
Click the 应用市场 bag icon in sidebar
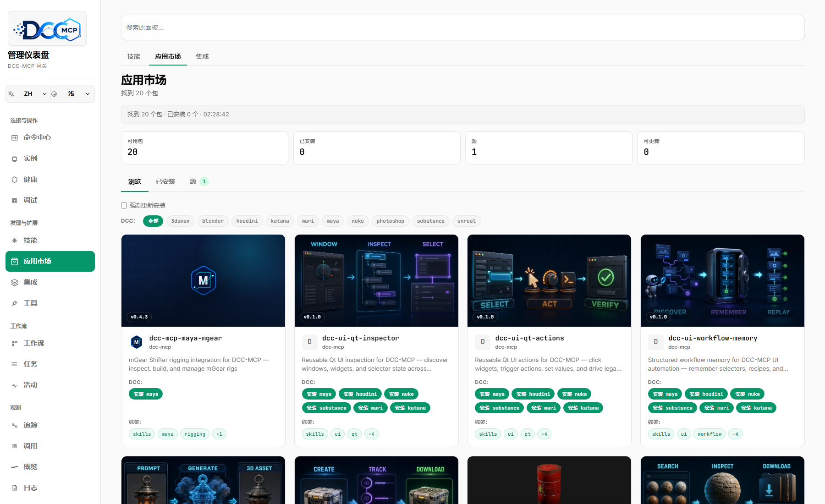(x=15, y=261)
